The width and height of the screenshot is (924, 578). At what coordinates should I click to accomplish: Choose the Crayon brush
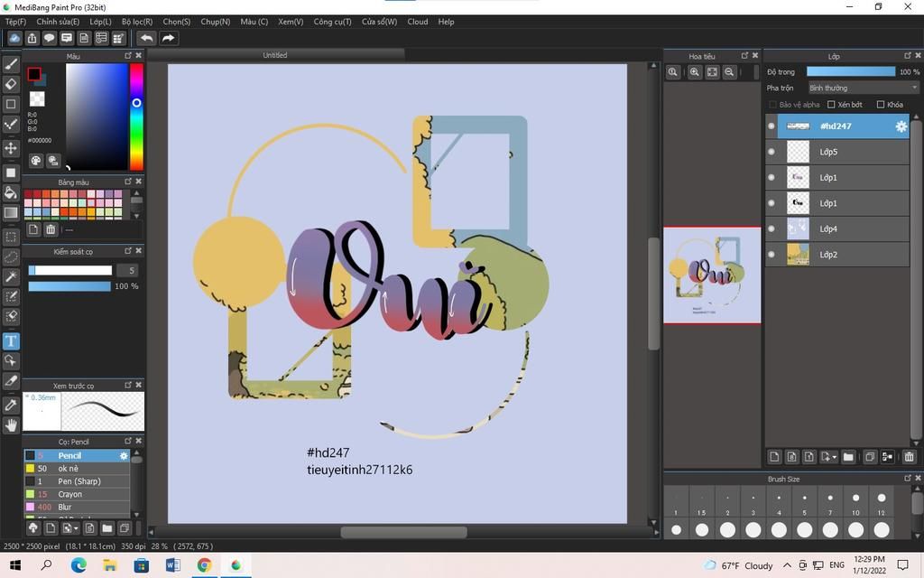(x=78, y=494)
